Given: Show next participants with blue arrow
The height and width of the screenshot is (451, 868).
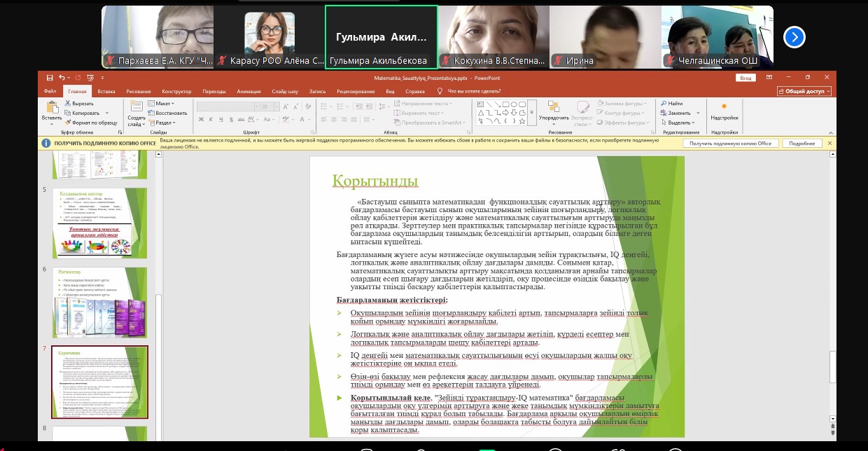Looking at the screenshot, I should (x=794, y=36).
